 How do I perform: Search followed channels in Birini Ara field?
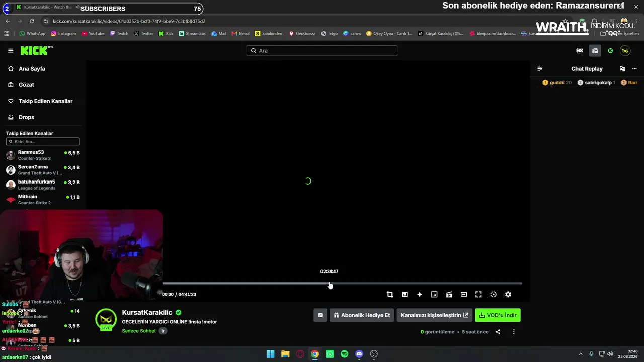[43, 142]
